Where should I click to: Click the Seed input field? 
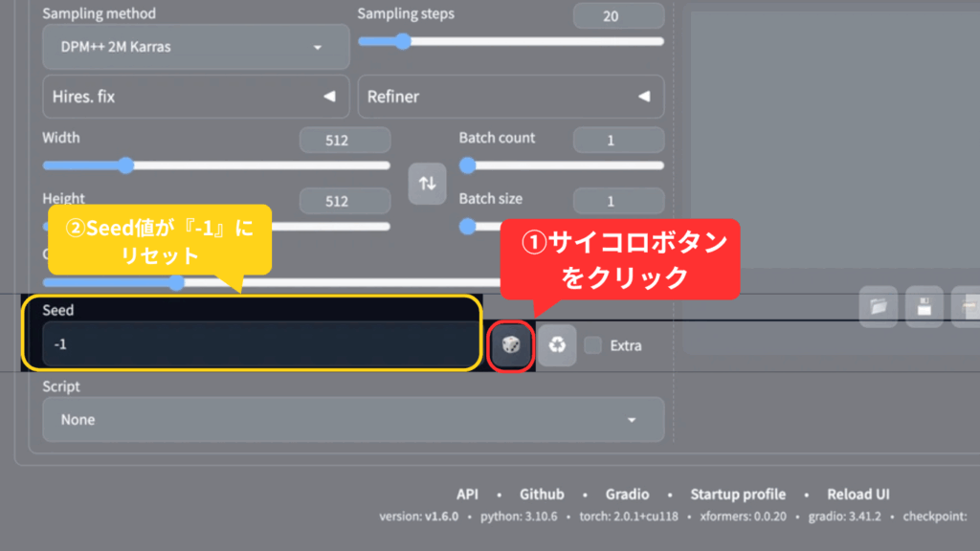pos(260,343)
